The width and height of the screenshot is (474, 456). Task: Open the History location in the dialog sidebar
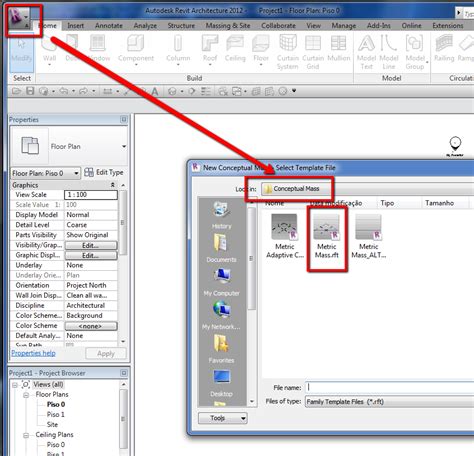tap(221, 216)
